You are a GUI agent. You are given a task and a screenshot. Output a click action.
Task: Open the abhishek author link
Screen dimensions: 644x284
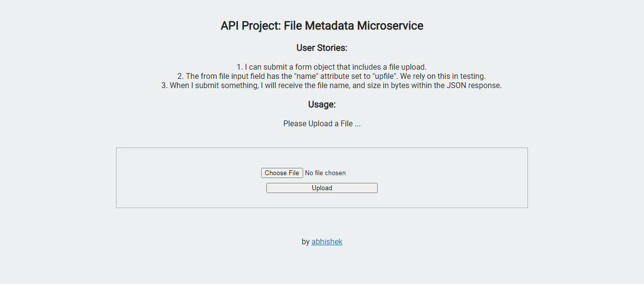click(327, 241)
